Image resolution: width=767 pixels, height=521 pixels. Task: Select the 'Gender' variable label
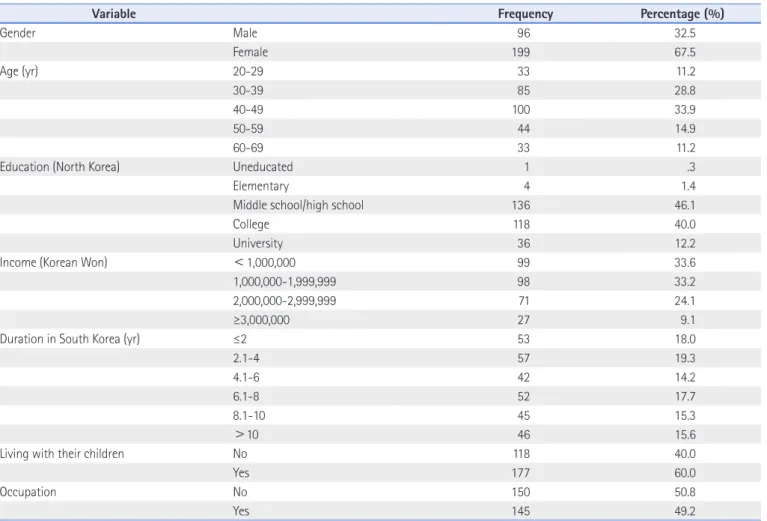click(x=18, y=33)
